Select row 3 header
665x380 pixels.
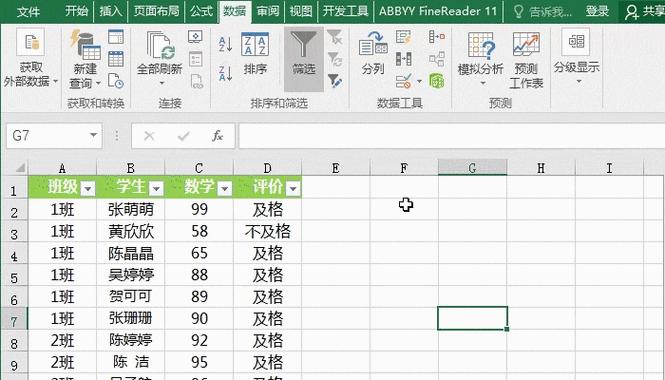click(x=14, y=232)
